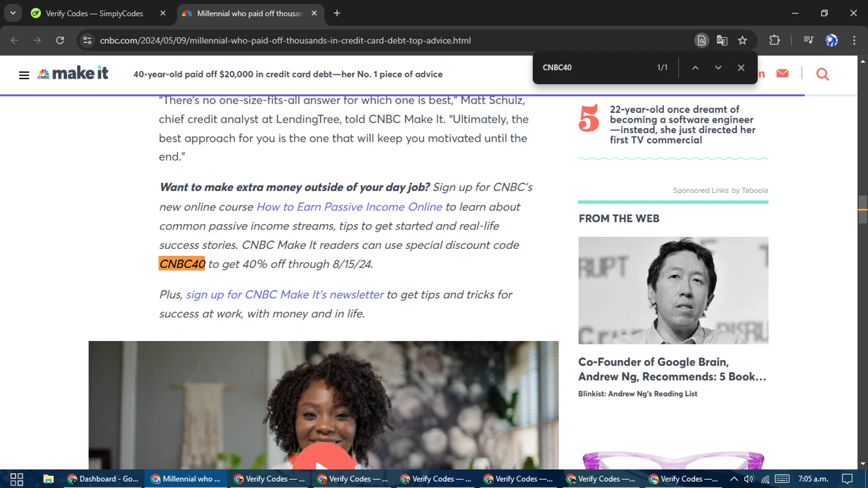868x488 pixels.
Task: Close the Verify Codes tab
Action: pos(163,13)
